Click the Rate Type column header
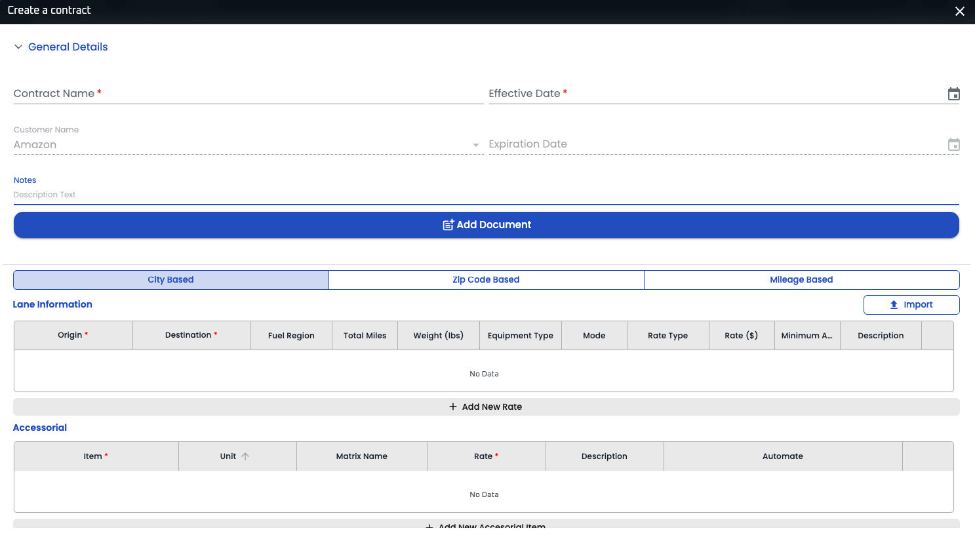The image size is (975, 560). click(x=667, y=335)
